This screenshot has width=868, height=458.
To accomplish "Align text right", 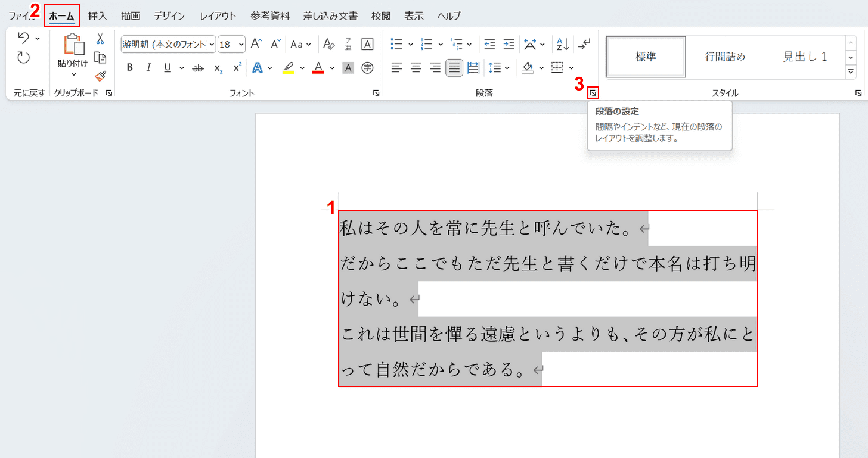I will [435, 68].
